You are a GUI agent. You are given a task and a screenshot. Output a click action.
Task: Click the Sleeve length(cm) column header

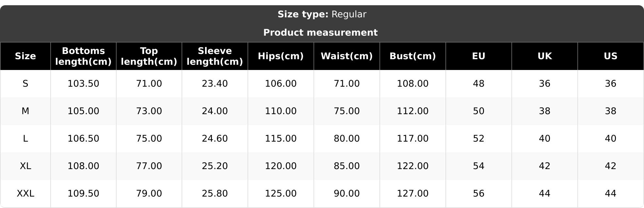click(x=215, y=56)
